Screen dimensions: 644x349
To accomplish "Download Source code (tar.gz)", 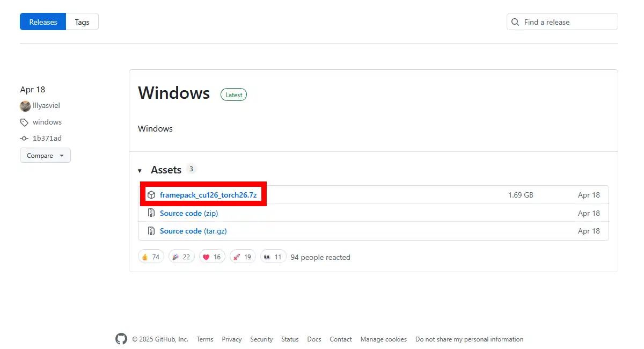I will [x=194, y=231].
